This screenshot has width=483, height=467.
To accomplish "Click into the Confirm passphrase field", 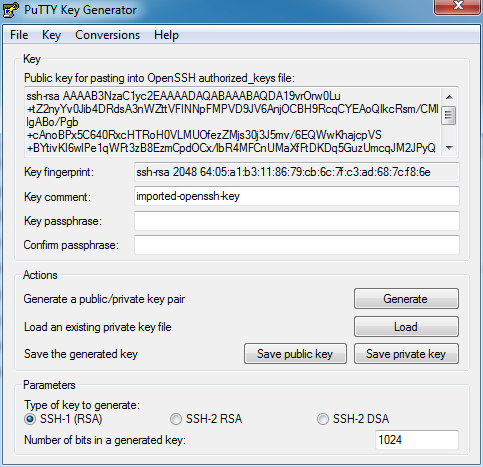I will point(297,245).
